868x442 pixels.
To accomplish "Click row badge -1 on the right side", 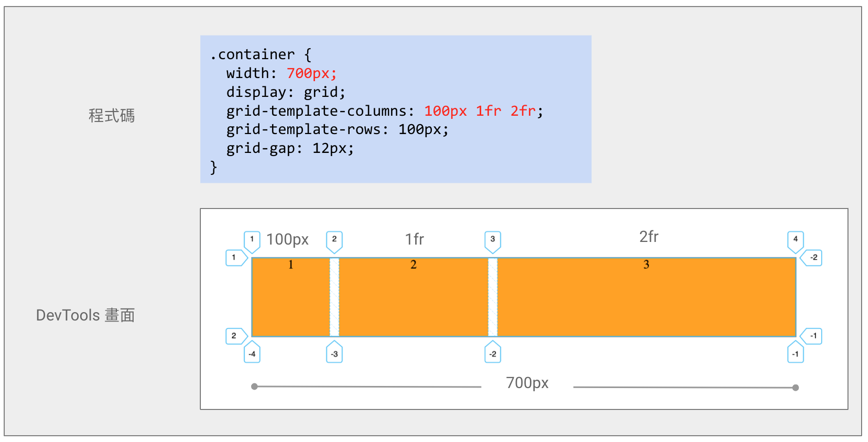I will pos(813,336).
